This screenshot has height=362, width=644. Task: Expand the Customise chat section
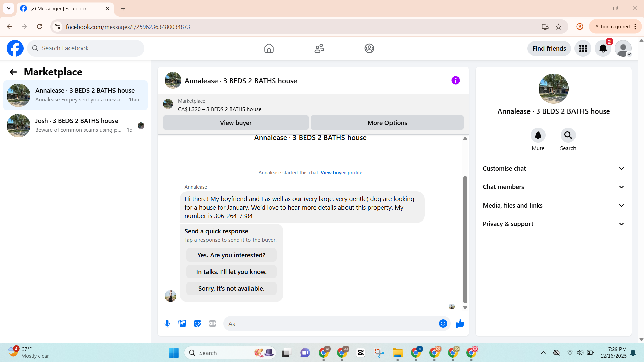(554, 169)
